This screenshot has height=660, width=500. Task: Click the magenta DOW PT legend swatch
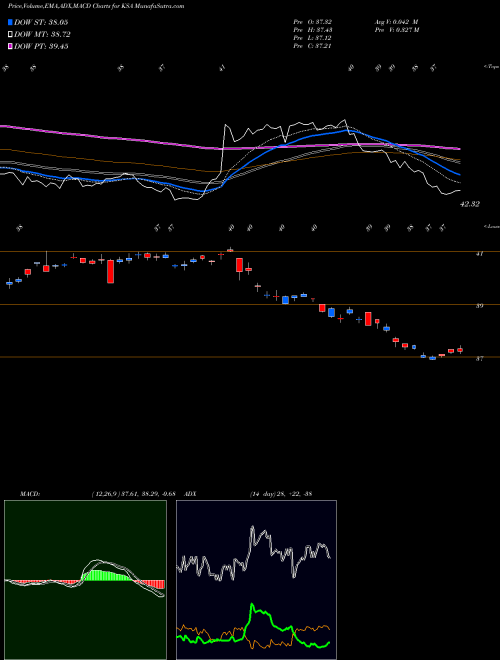click(x=11, y=46)
